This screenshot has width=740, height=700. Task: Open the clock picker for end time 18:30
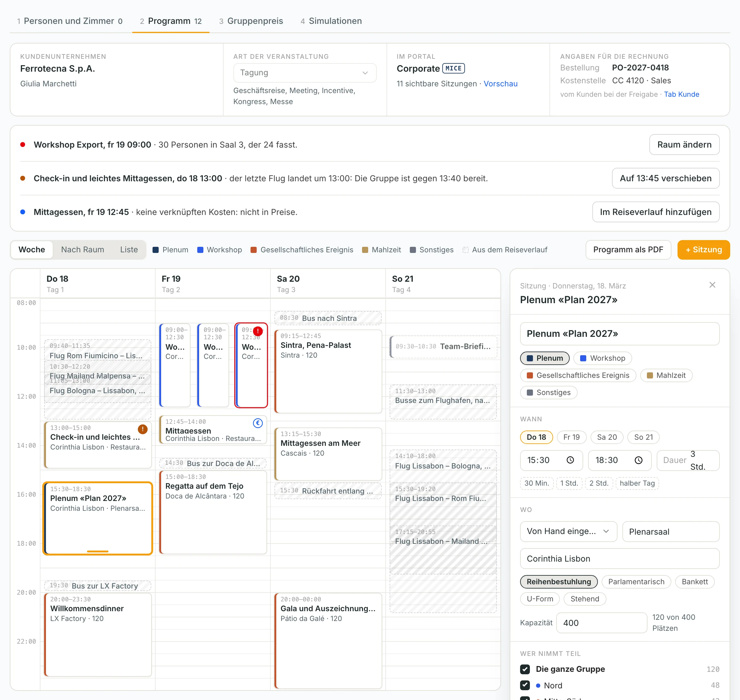coord(639,460)
